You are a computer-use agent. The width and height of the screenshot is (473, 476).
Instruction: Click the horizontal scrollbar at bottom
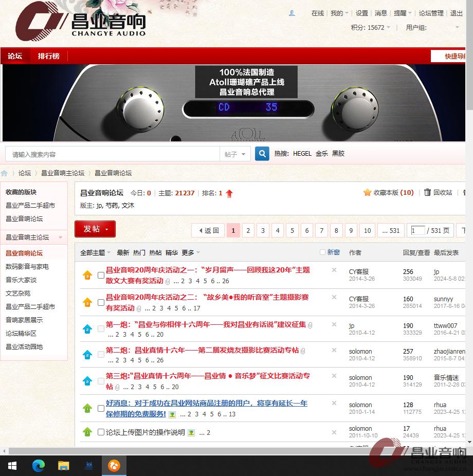(234, 451)
